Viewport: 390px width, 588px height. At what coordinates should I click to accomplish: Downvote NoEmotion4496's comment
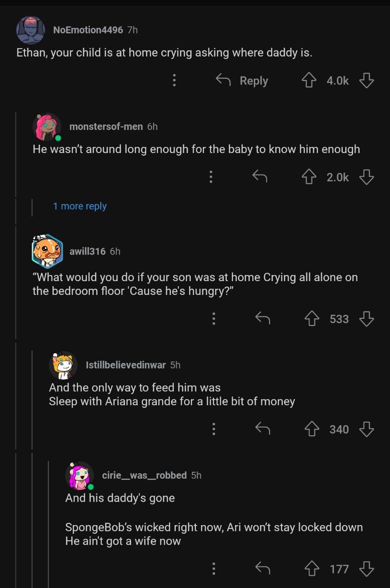coord(367,81)
